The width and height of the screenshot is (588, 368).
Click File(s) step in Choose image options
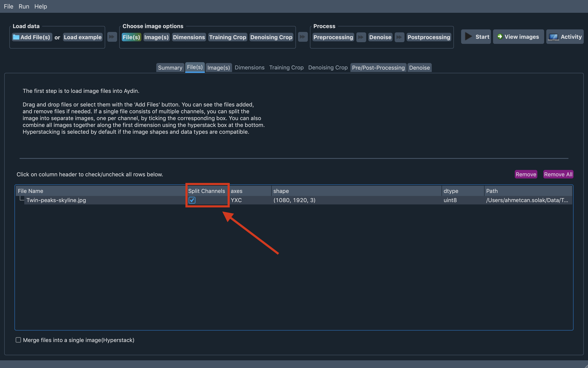(x=131, y=37)
